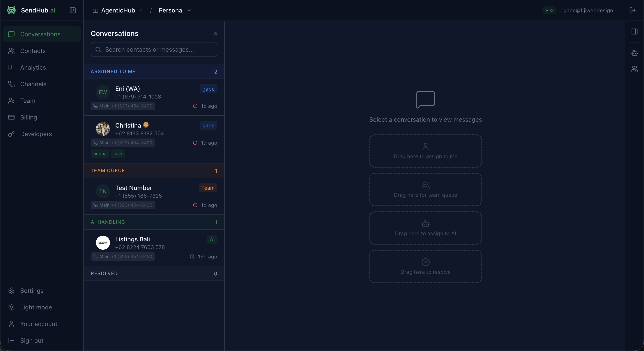
Task: Focus the Search contacts or messages field
Action: [x=154, y=49]
